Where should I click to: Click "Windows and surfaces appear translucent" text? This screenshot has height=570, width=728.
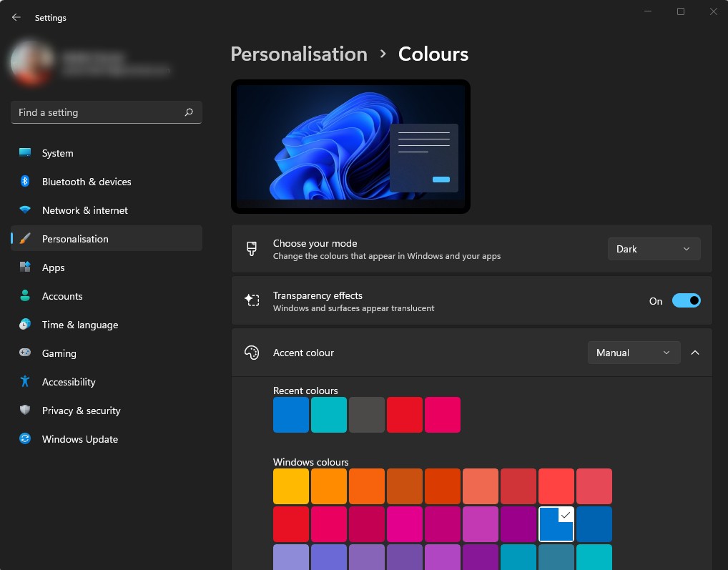tap(354, 308)
